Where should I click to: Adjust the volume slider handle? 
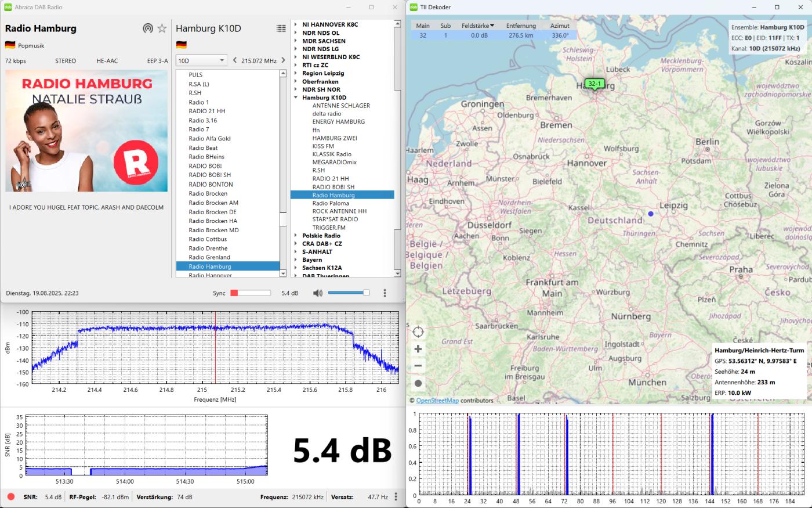pos(366,293)
